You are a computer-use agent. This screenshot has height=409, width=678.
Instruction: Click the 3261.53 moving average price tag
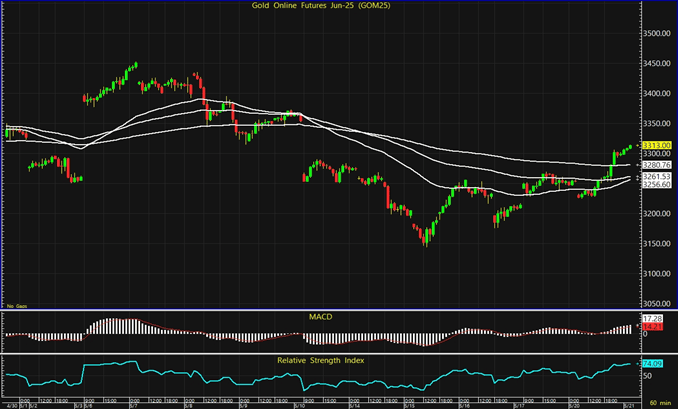(x=654, y=176)
